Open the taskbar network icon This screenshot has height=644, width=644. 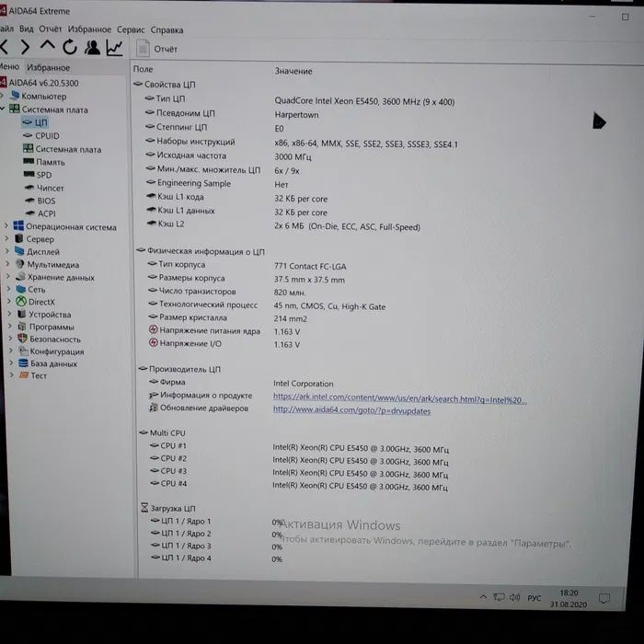(499, 597)
